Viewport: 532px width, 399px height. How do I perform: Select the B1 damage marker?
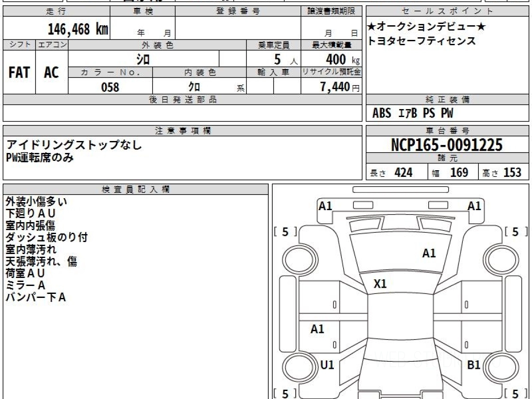474,365
